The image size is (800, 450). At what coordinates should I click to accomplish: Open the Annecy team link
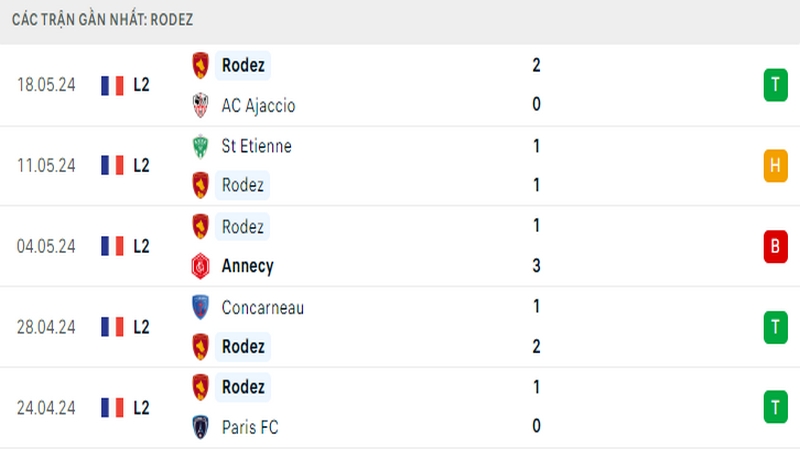point(247,266)
